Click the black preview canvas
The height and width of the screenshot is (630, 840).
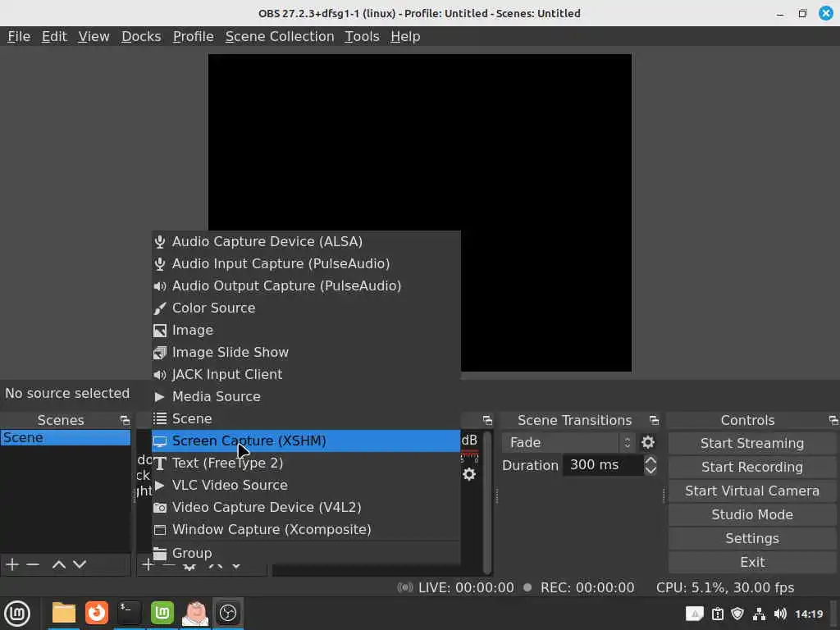click(419, 212)
